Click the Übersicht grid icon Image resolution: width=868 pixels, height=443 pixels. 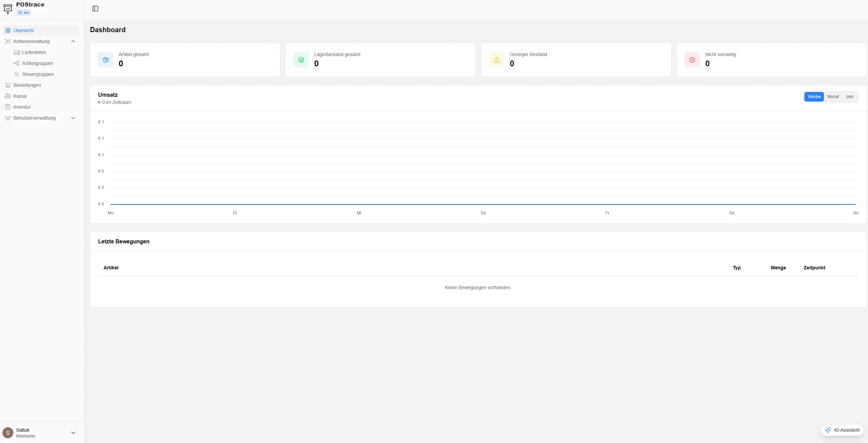pos(8,30)
